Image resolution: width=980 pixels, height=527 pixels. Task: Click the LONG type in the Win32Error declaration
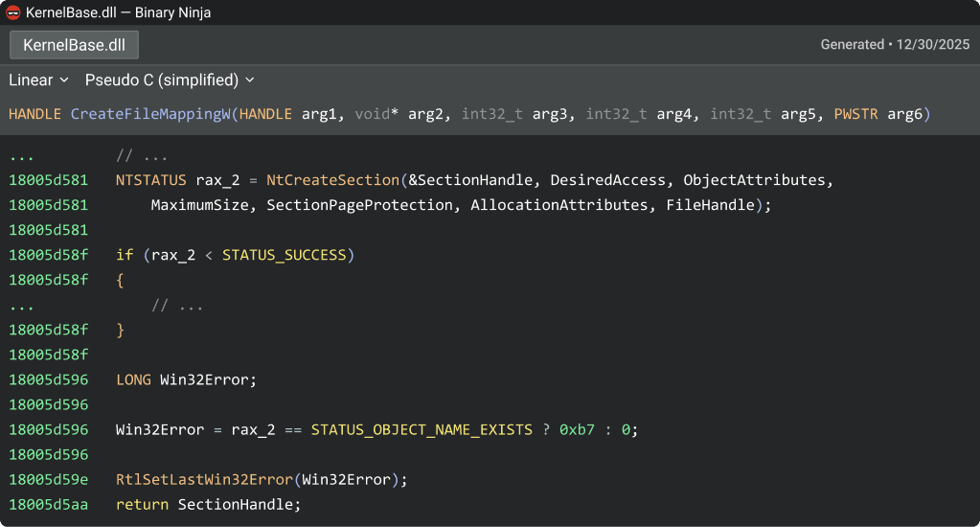pos(133,379)
